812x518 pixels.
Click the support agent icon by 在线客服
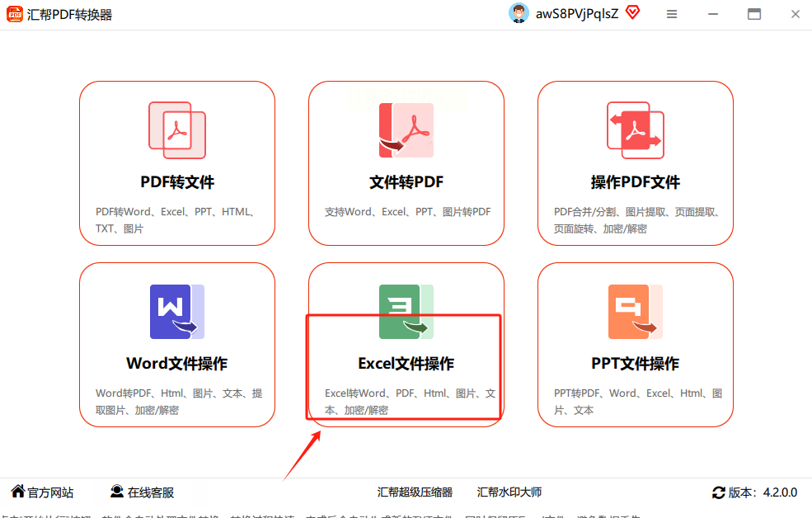(x=117, y=491)
